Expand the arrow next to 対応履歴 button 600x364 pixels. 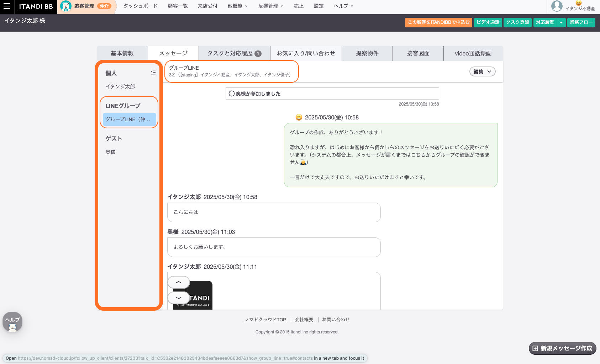coord(561,22)
